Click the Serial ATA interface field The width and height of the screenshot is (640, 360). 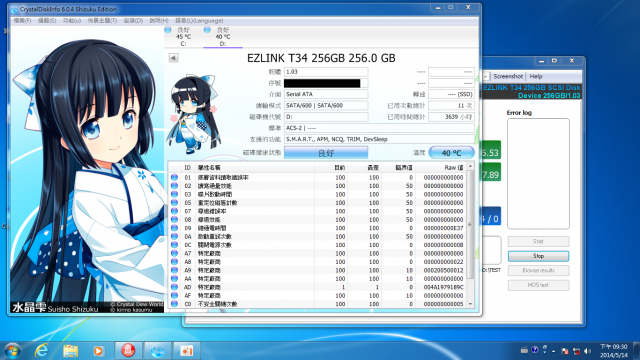click(x=326, y=94)
